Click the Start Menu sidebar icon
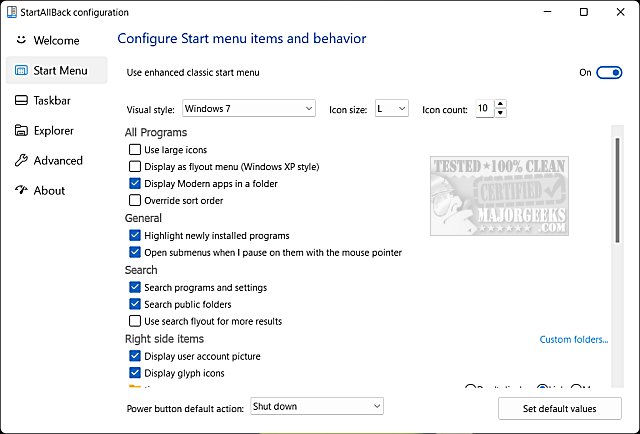Viewport: 640px width, 434px height. (23, 70)
